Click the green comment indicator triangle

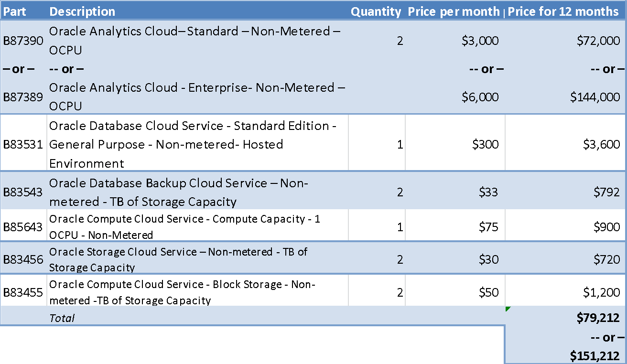(508, 309)
